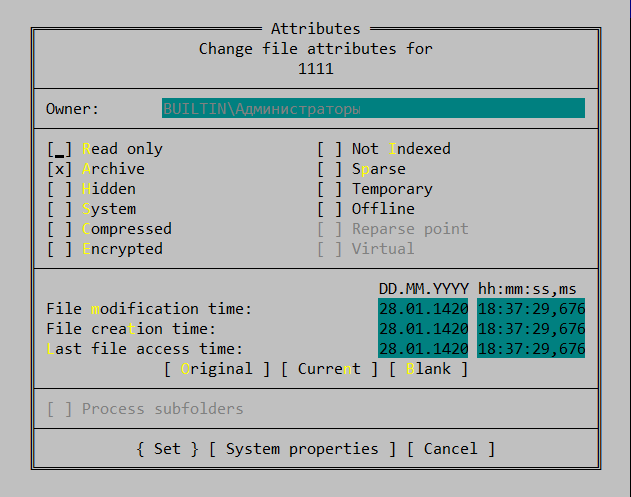The image size is (631, 497).
Task: Click the Attributes dialog title
Action: [x=316, y=29]
